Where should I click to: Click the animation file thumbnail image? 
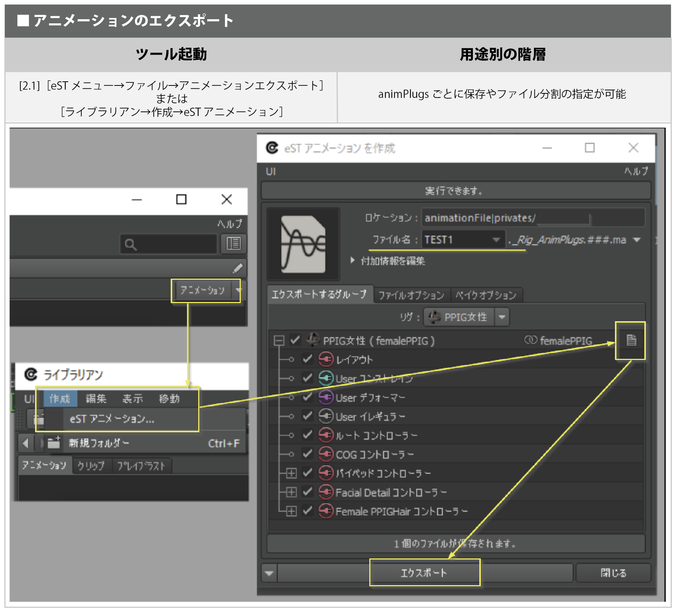pos(303,244)
